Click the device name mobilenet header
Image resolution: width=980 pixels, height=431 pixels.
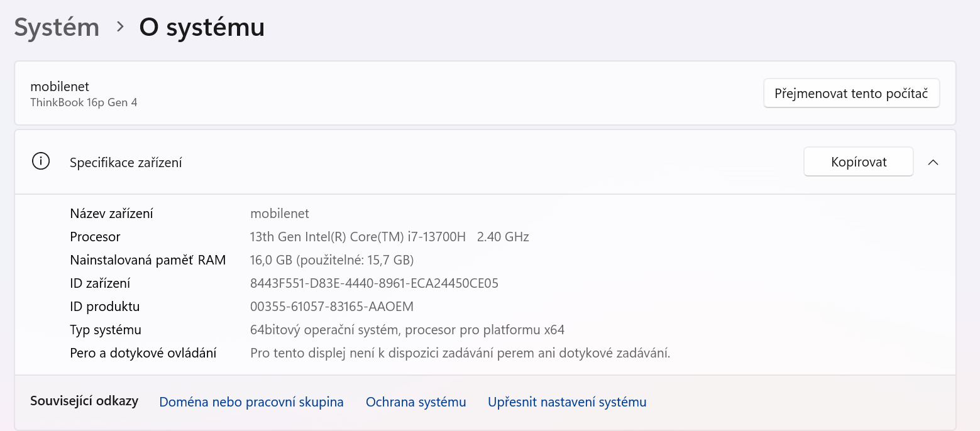tap(60, 87)
